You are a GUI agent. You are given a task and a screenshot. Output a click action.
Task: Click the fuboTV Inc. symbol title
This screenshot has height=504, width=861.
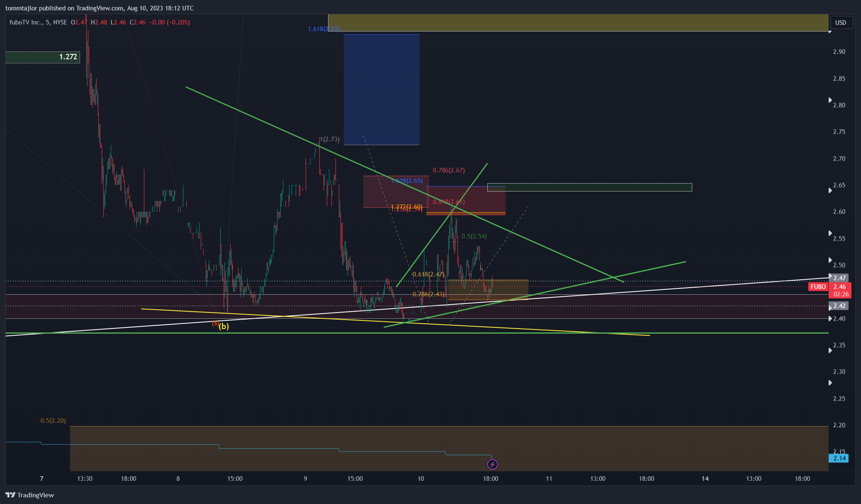point(26,22)
